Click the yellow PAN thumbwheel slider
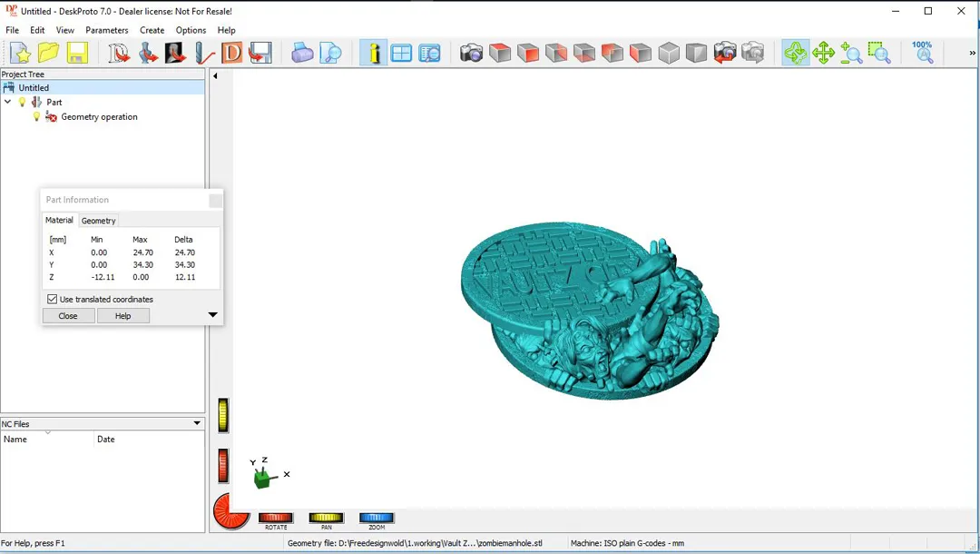Viewport: 980px width, 554px height. click(x=327, y=518)
